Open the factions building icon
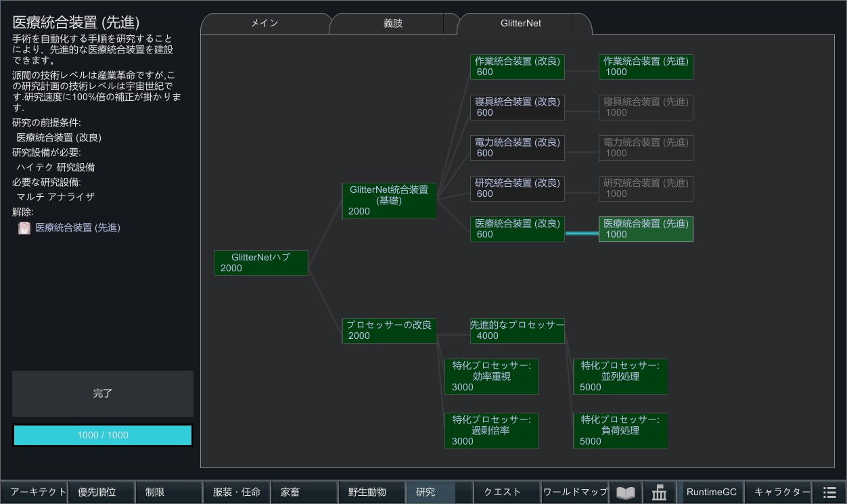The image size is (847, 504). click(659, 492)
